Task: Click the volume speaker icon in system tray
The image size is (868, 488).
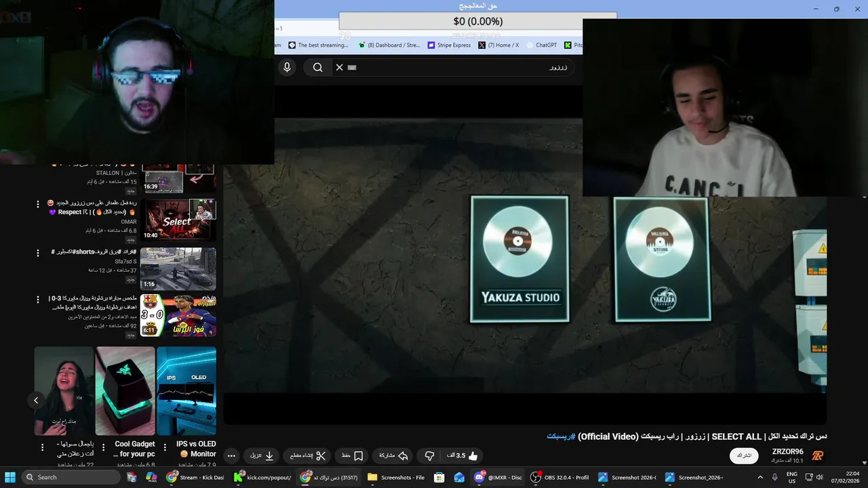Action: click(x=818, y=477)
